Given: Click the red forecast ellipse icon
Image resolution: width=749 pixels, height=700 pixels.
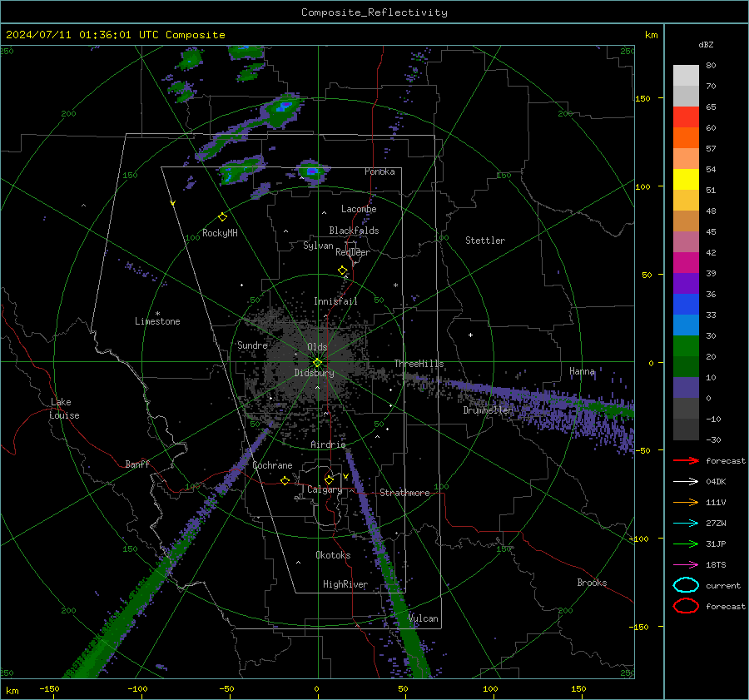Looking at the screenshot, I should coord(686,606).
